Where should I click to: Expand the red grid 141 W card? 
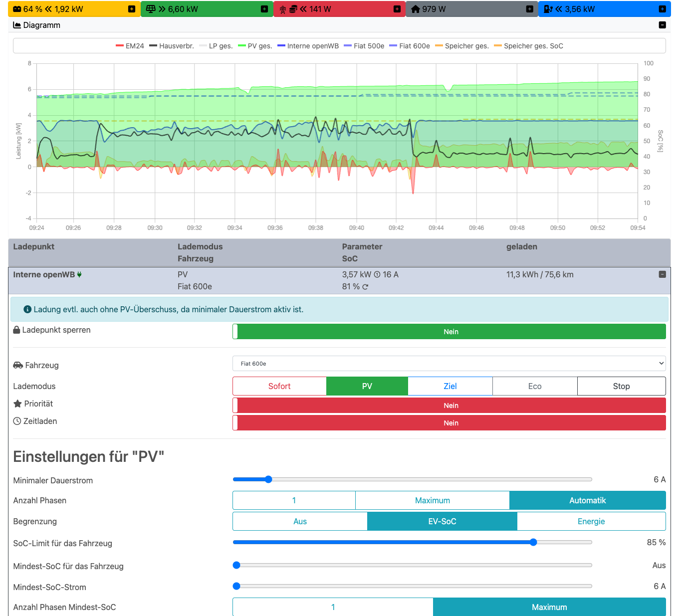pyautogui.click(x=397, y=9)
